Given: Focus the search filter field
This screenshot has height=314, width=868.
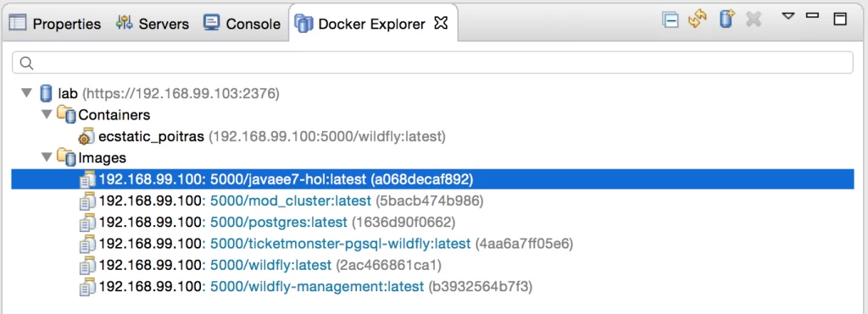Looking at the screenshot, I should click(x=432, y=63).
